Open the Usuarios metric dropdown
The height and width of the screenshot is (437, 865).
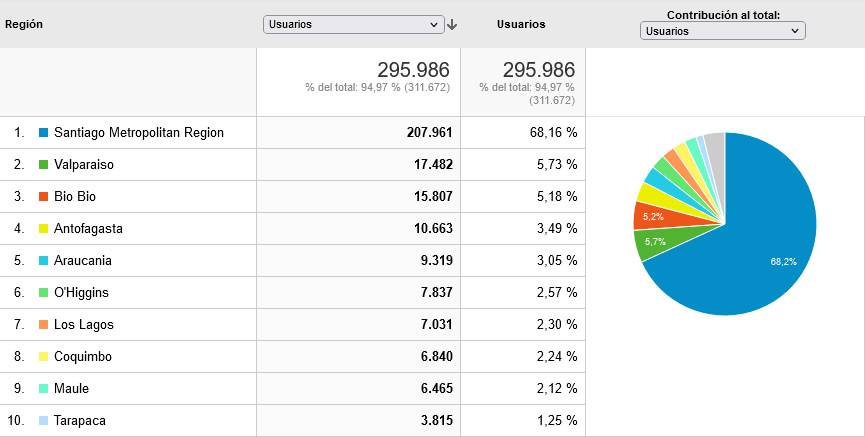click(x=354, y=24)
